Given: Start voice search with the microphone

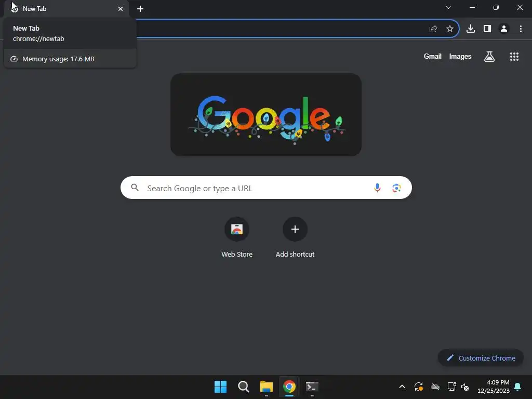Looking at the screenshot, I should (377, 188).
